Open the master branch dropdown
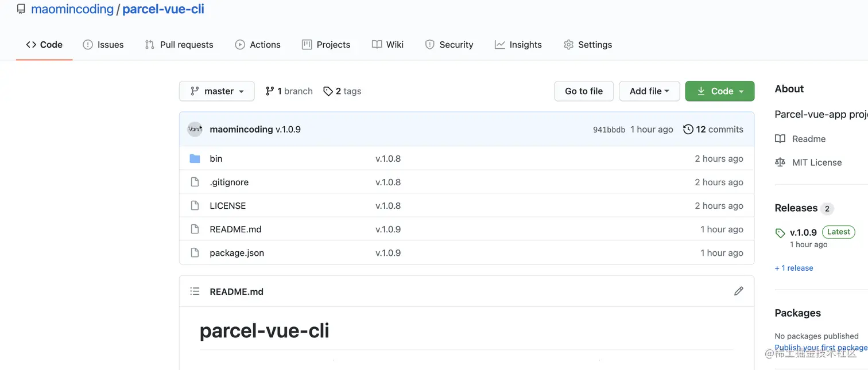This screenshot has height=370, width=868. [217, 91]
